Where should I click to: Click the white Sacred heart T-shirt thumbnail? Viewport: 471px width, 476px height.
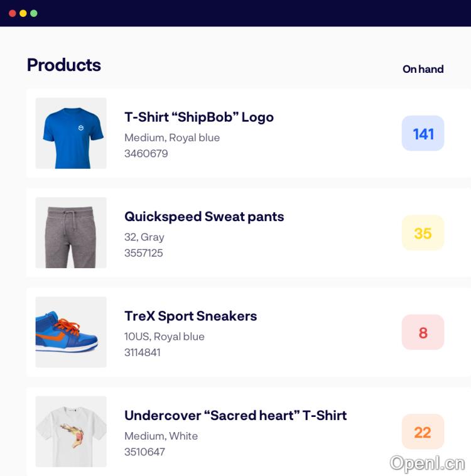click(71, 431)
